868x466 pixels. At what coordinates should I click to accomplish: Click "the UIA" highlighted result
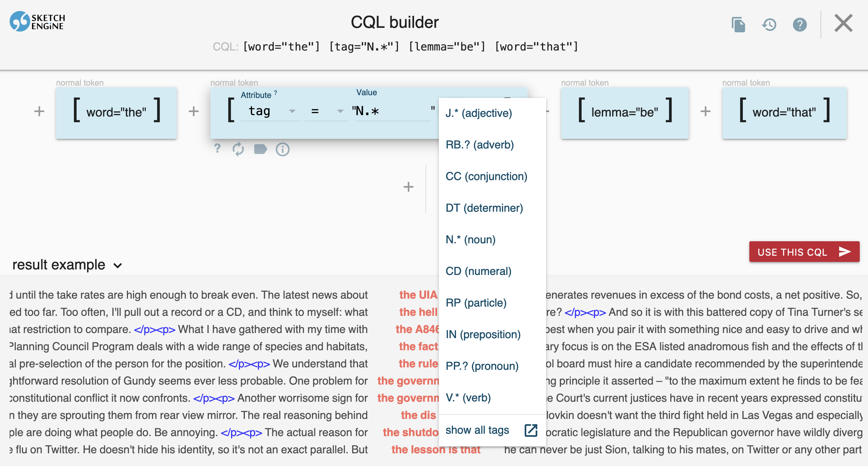point(418,295)
